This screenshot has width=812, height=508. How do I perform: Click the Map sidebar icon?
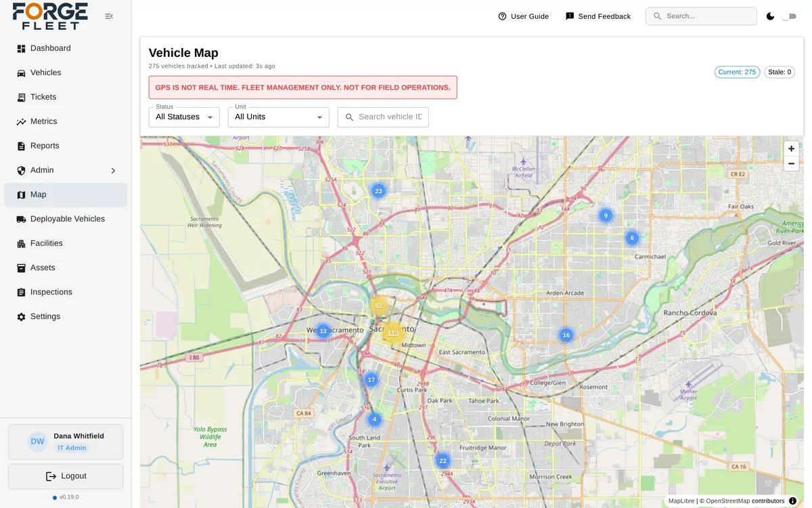[x=21, y=195]
